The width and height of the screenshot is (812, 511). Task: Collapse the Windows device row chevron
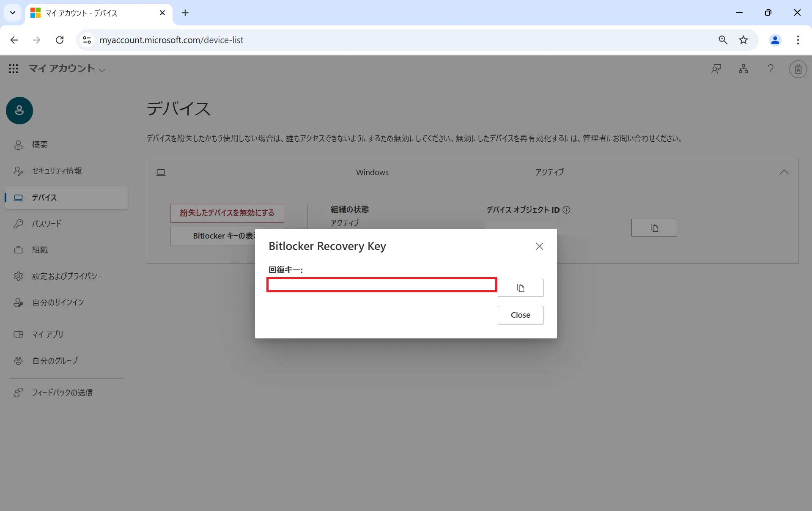pyautogui.click(x=784, y=172)
